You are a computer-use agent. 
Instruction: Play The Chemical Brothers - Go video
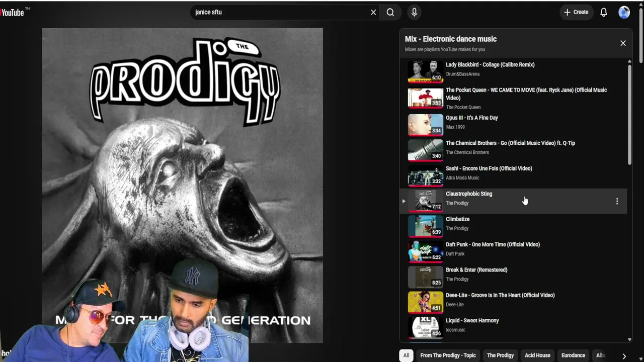510,143
